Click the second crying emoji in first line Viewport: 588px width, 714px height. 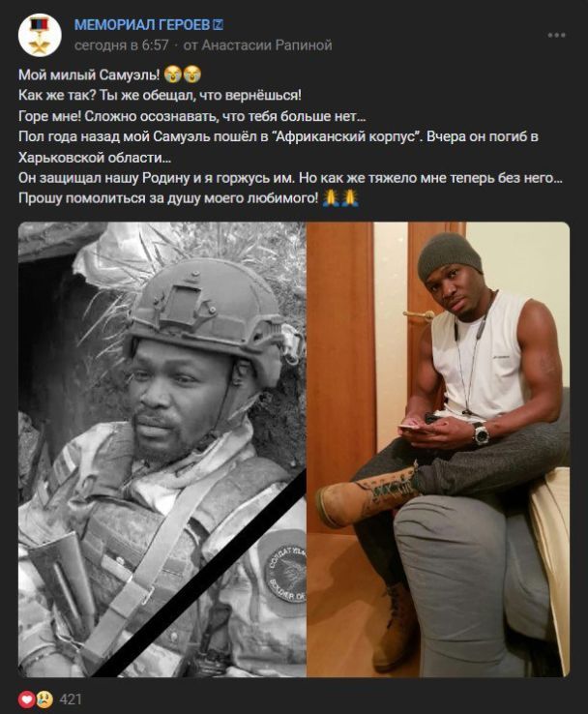(x=192, y=74)
